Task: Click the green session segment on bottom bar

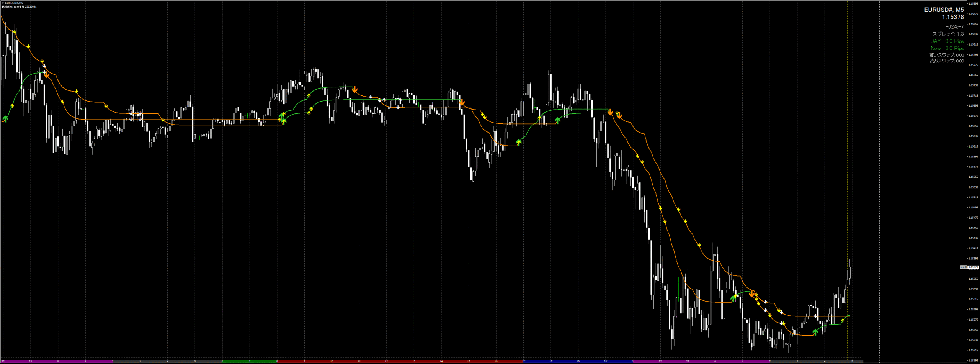Action: 249,361
